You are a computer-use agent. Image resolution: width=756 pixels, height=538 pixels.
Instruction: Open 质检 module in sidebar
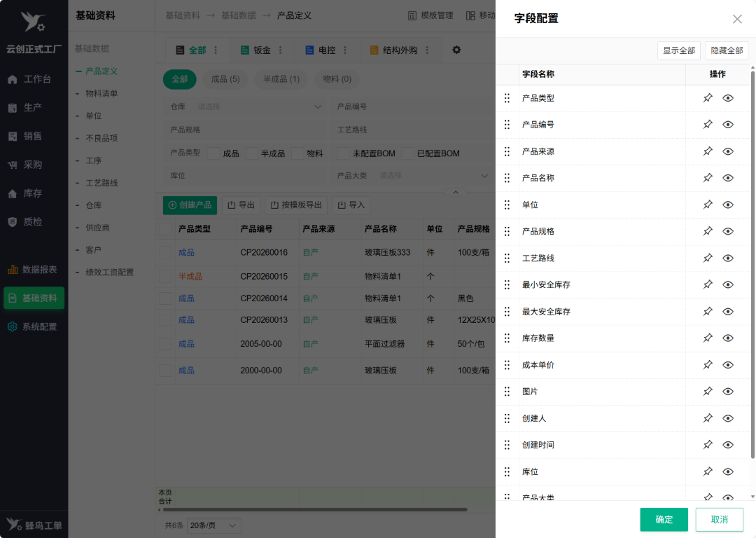pos(25,222)
